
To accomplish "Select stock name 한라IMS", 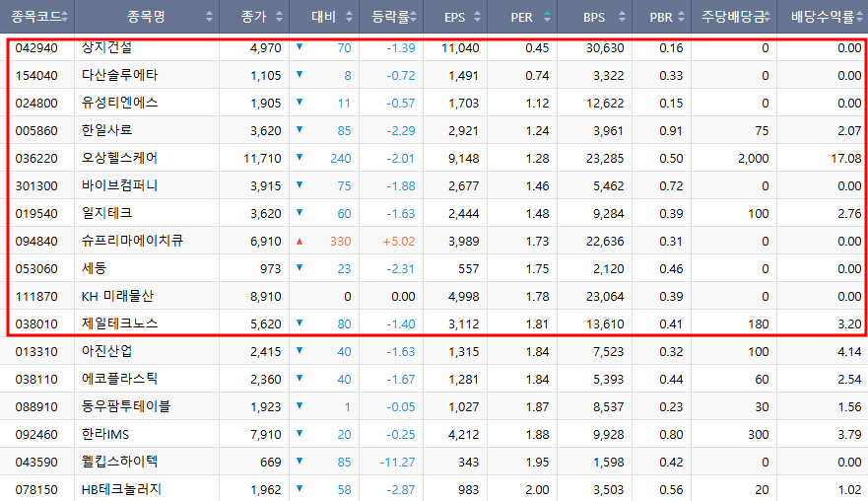I will [x=105, y=434].
